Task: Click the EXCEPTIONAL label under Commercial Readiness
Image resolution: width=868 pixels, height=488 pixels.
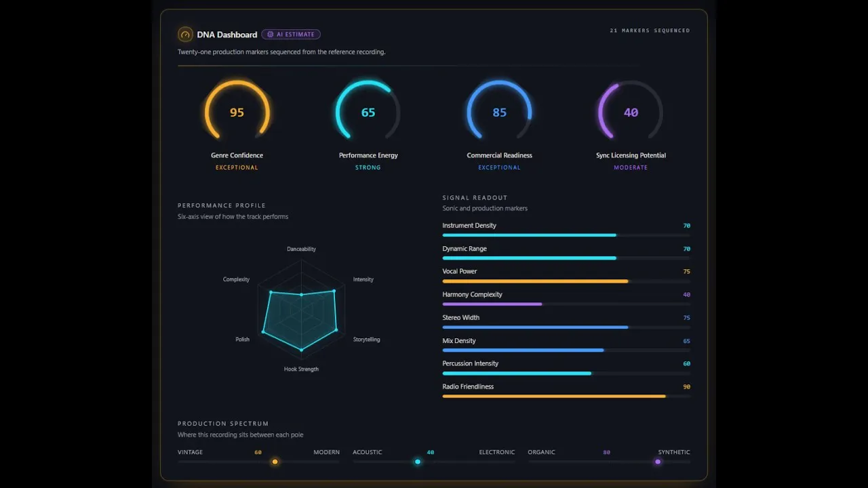Action: pos(500,167)
